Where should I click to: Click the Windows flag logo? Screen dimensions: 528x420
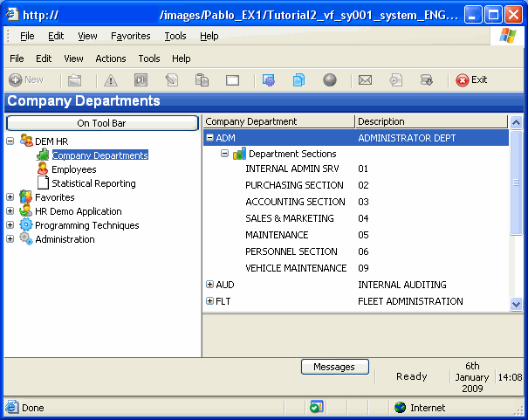(x=508, y=36)
